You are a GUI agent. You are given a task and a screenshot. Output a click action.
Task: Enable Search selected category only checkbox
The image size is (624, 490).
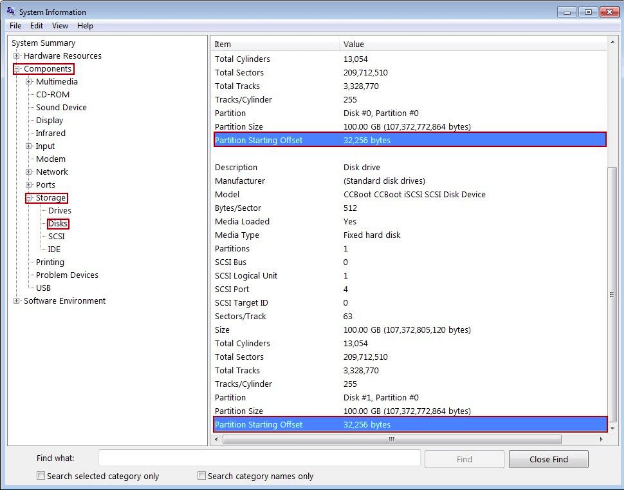[40, 476]
